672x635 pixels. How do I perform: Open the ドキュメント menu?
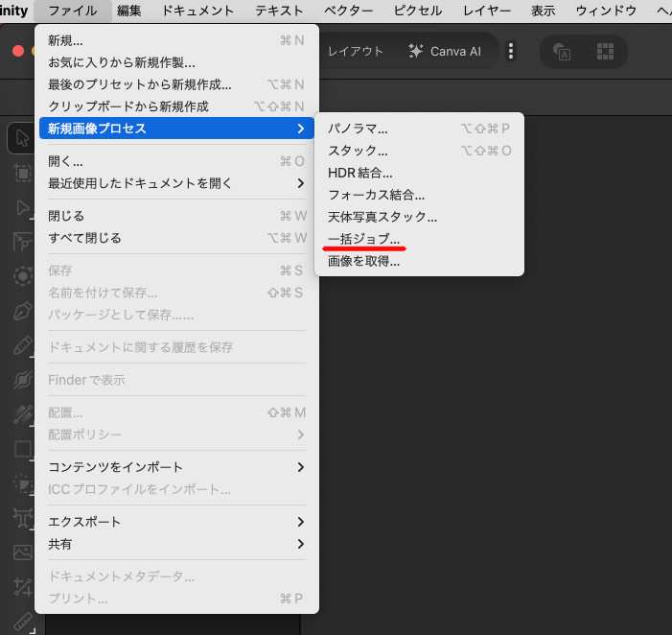(x=197, y=11)
